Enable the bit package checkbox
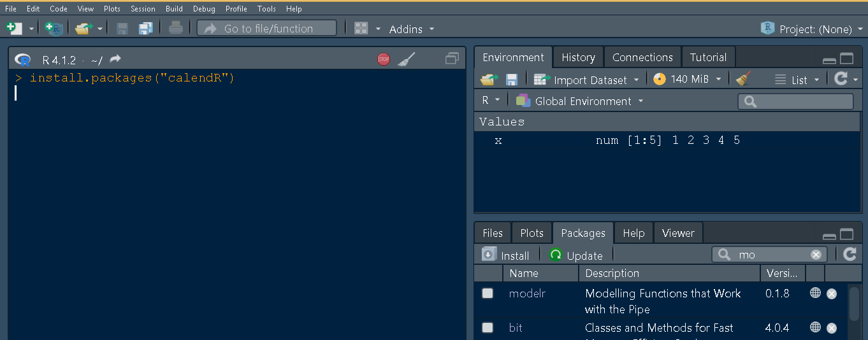Image resolution: width=868 pixels, height=340 pixels. point(488,327)
